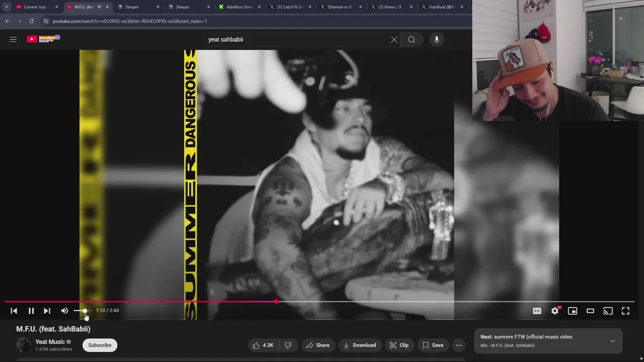Expand the Next mix playlist panel
644x362 pixels.
612,341
